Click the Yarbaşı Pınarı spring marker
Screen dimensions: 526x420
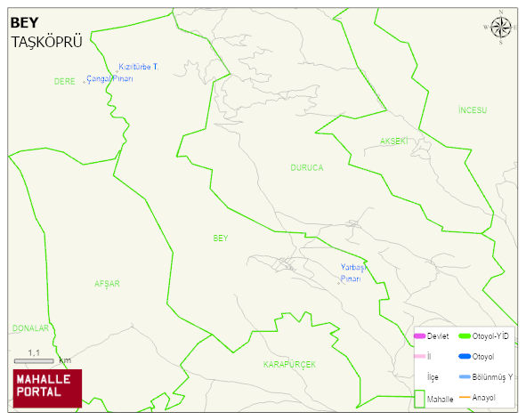pyautogui.click(x=338, y=283)
